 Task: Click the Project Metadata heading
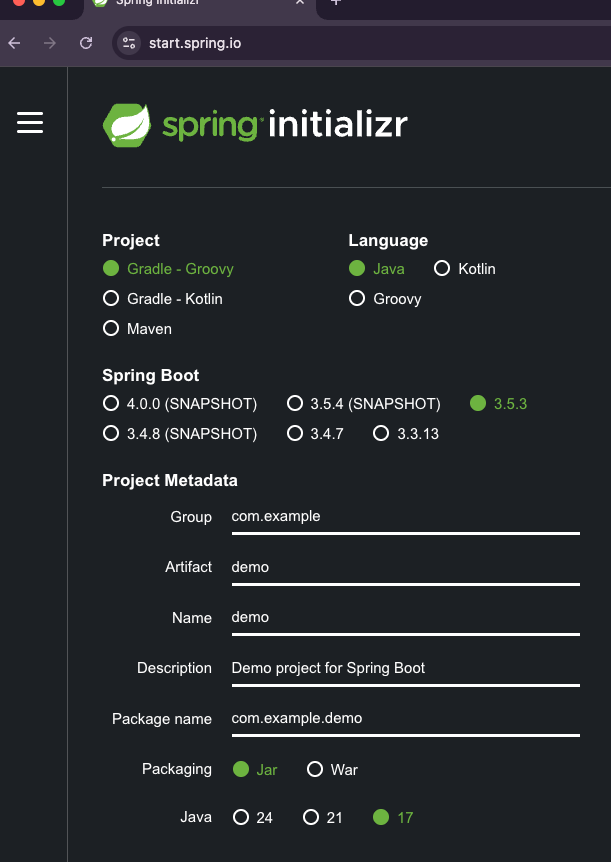click(170, 480)
